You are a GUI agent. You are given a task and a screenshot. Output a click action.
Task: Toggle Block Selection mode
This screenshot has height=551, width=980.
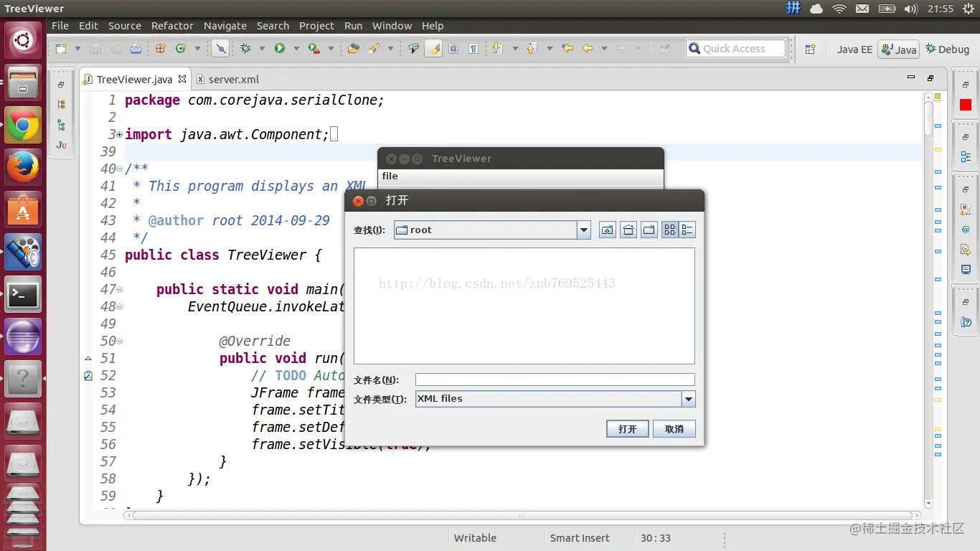453,49
